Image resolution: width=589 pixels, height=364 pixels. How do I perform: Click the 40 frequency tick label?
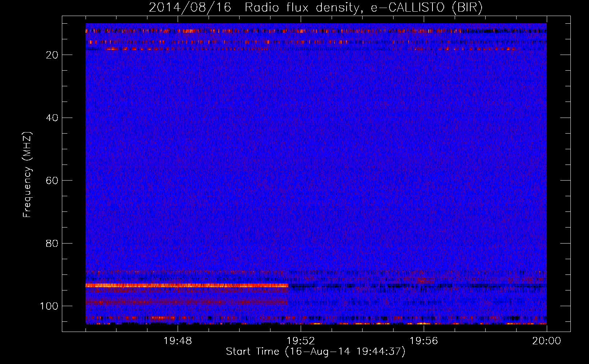pyautogui.click(x=52, y=118)
